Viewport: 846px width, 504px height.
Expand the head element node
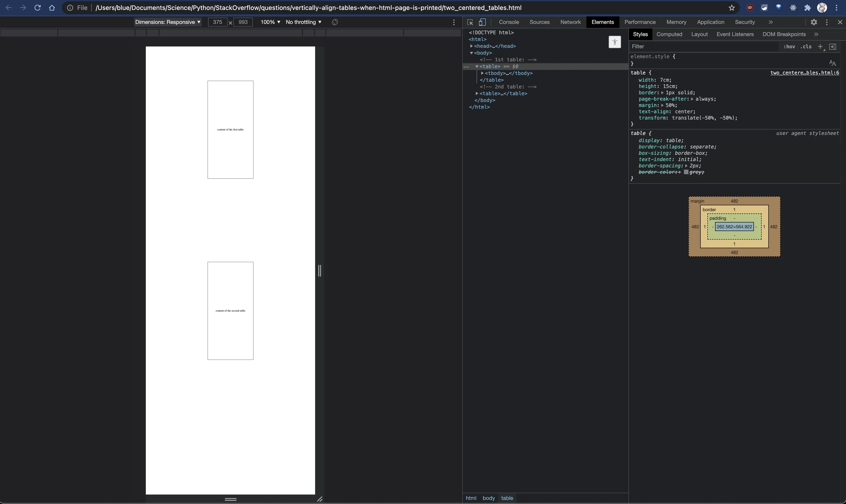click(x=472, y=46)
